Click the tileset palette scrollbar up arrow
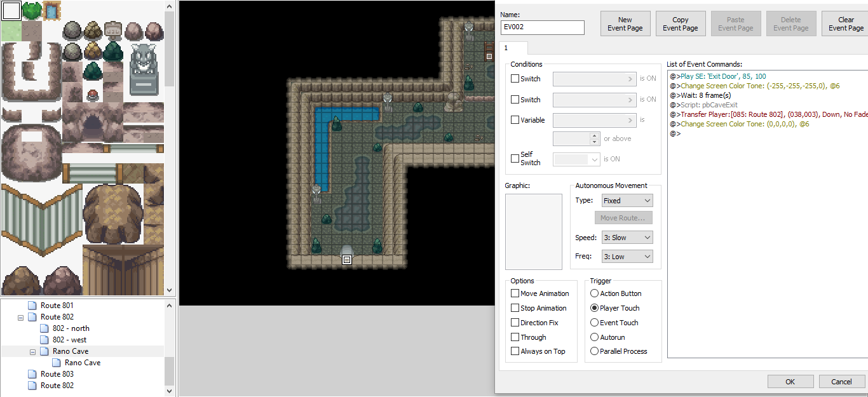868x397 pixels. 169,6
